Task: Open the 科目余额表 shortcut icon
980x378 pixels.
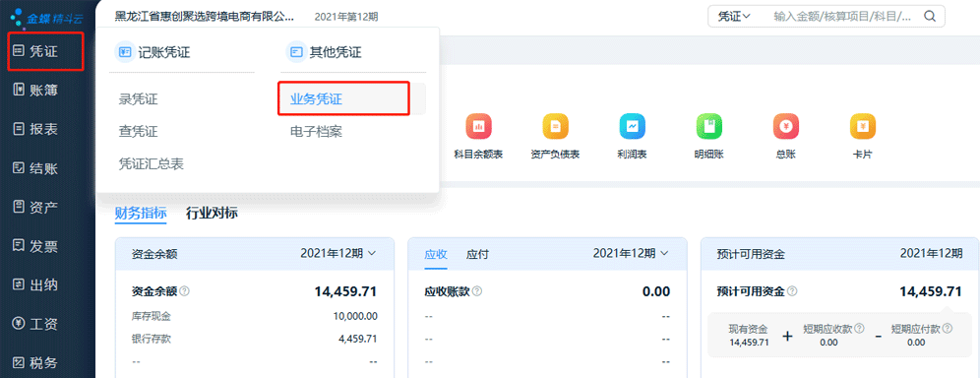Action: pos(478,127)
